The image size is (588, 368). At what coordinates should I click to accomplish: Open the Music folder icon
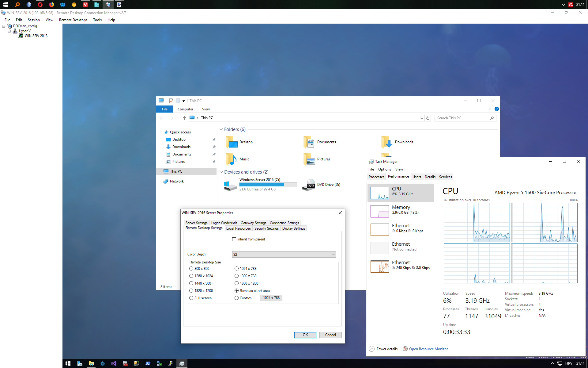point(231,159)
